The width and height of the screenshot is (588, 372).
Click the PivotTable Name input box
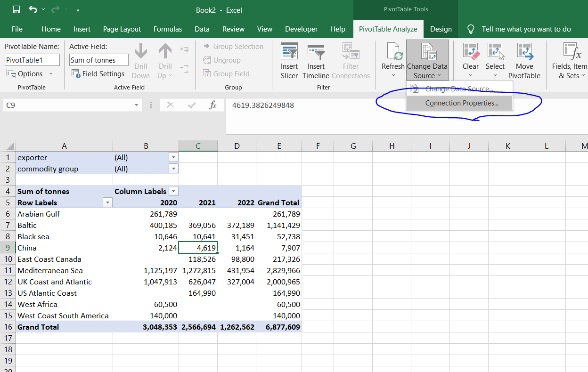(x=32, y=60)
